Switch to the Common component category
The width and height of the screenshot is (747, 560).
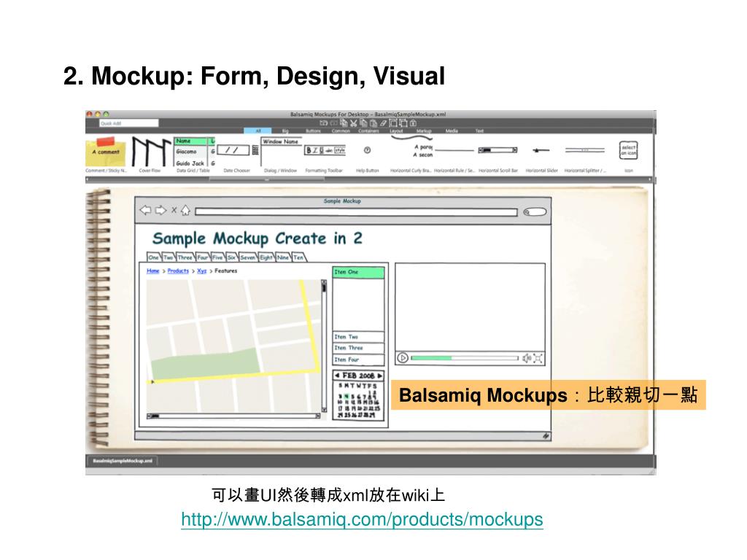[341, 131]
